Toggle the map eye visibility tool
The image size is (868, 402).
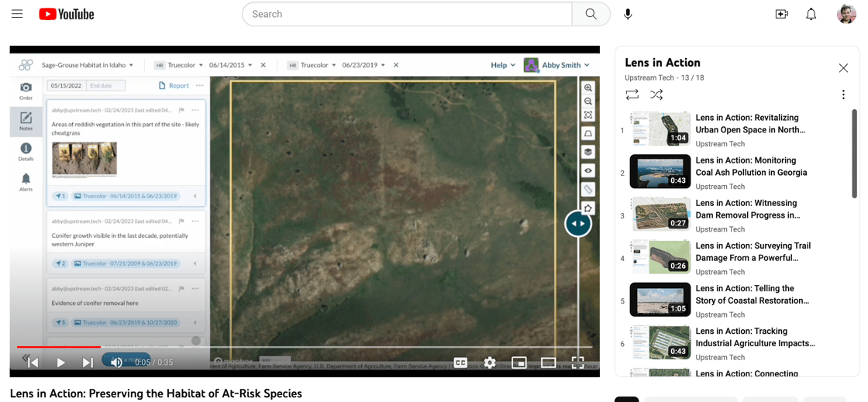(x=588, y=171)
